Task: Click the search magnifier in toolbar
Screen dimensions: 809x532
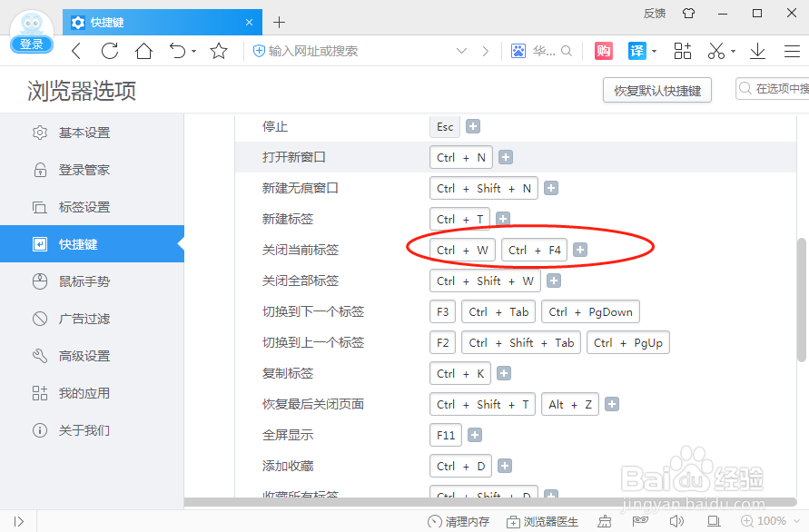Action: coord(567,51)
